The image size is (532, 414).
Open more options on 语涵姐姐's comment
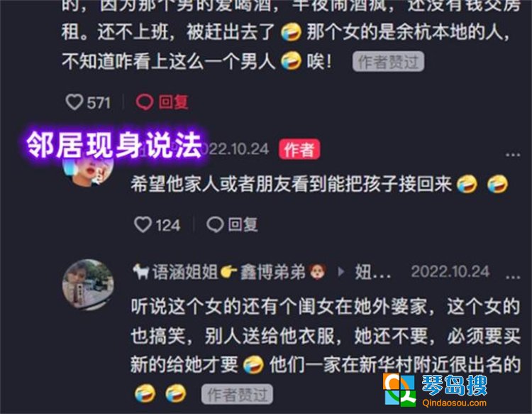[x=513, y=277]
